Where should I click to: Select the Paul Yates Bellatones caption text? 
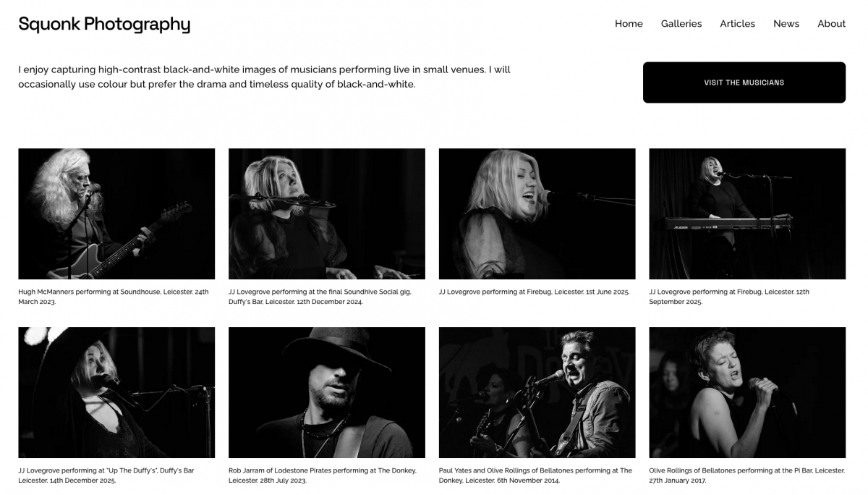click(x=535, y=475)
